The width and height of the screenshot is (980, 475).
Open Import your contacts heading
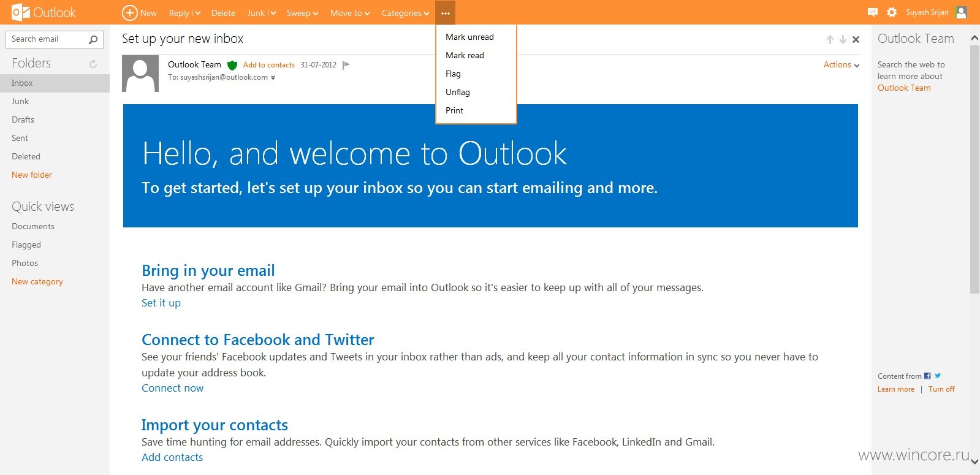pos(215,425)
